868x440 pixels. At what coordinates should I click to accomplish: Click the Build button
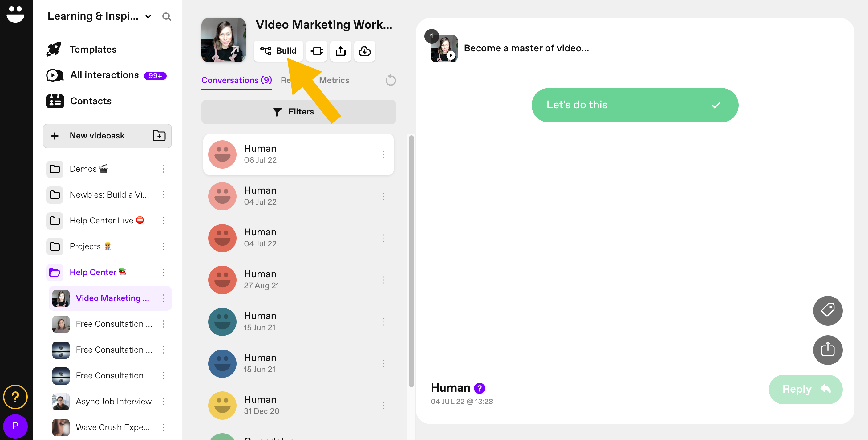click(278, 51)
